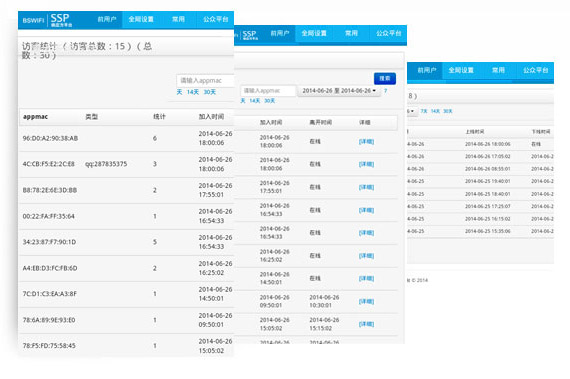Expand the cut-off date dropdown in the right window
The height and width of the screenshot is (379, 570).
411,111
